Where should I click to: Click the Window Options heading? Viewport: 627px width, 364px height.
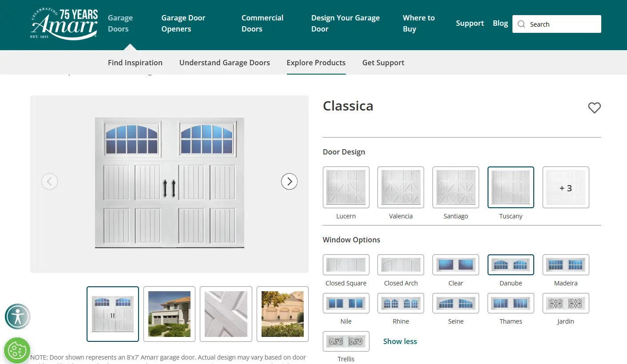[x=351, y=240]
